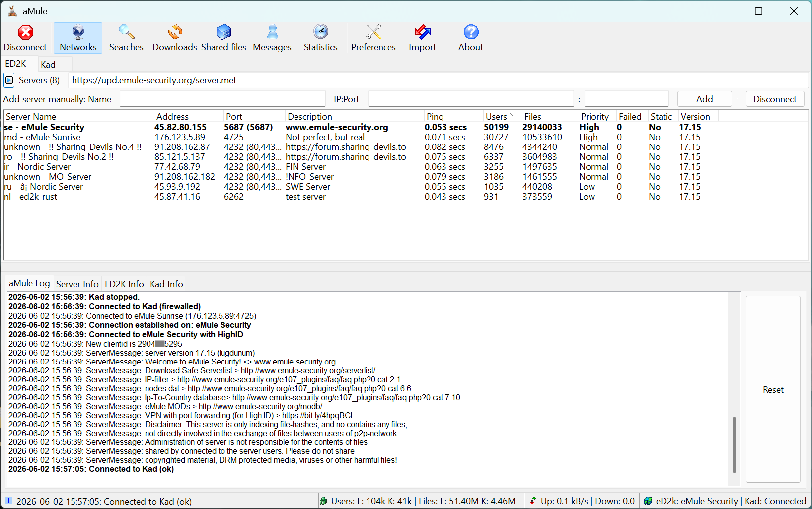Open the Searches magnifier icon

point(126,38)
